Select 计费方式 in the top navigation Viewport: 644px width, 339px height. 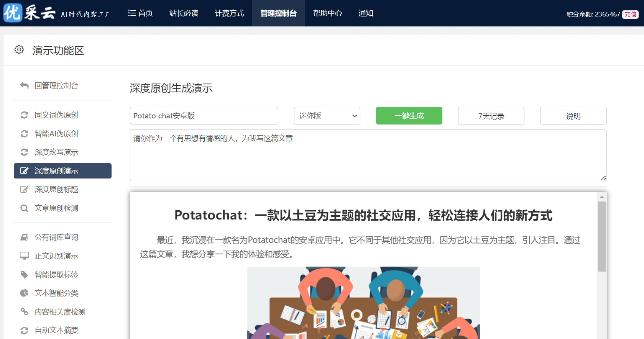click(229, 13)
